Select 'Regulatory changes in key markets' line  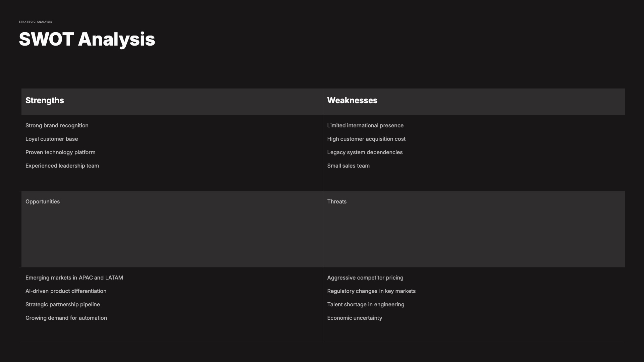pyautogui.click(x=371, y=291)
